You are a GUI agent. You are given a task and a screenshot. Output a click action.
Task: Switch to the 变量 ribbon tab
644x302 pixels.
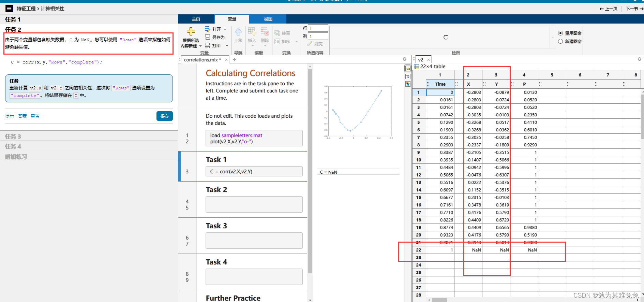point(232,19)
